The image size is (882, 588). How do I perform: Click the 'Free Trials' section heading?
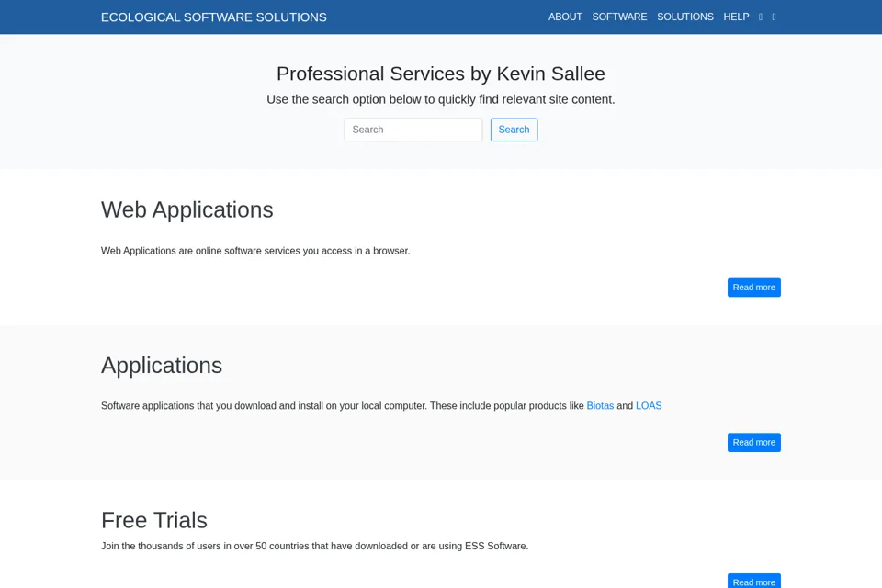click(154, 521)
